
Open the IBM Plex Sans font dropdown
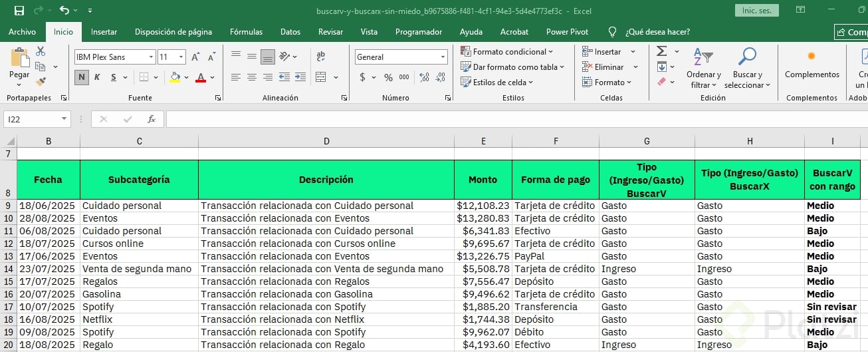point(152,57)
